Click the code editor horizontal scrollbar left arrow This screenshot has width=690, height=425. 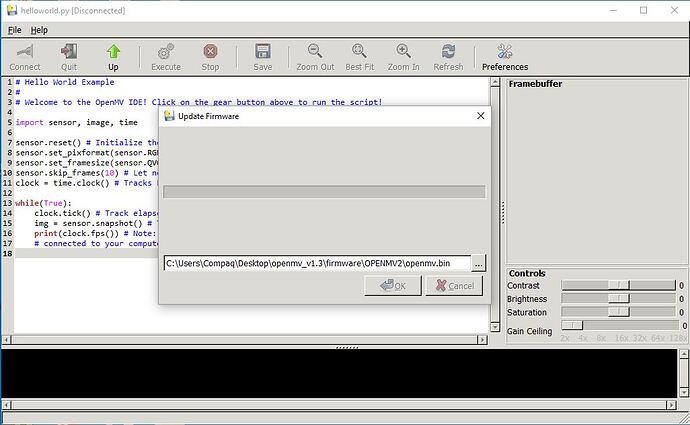6,340
